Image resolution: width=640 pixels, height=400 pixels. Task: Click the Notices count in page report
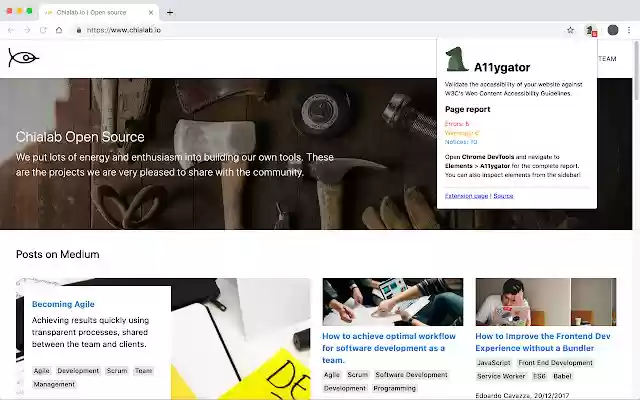(x=461, y=142)
